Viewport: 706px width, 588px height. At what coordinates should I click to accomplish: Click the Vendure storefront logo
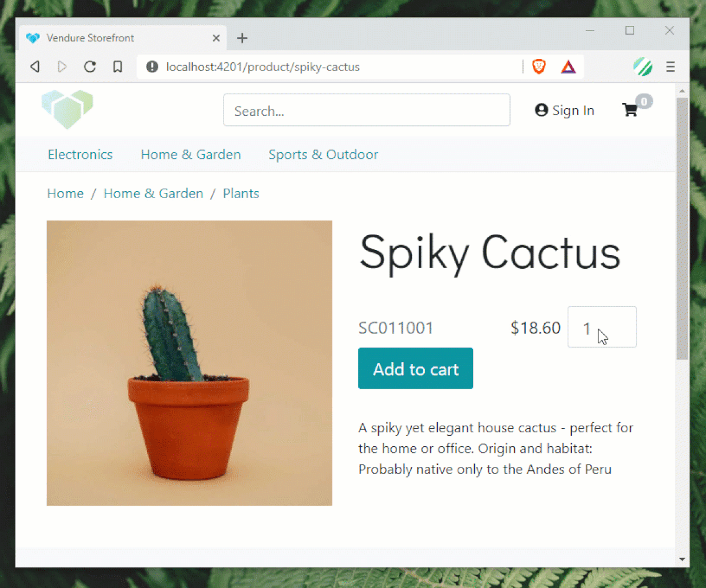pyautogui.click(x=67, y=109)
